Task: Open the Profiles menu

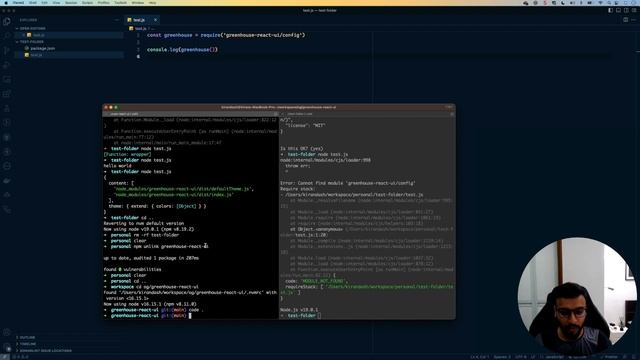Action: (x=103, y=2)
